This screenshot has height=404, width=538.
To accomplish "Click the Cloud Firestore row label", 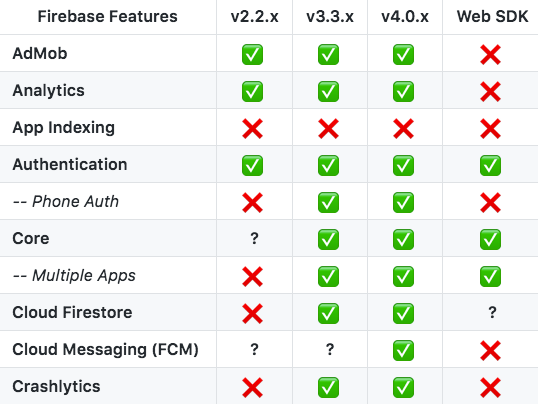I will pyautogui.click(x=72, y=312).
